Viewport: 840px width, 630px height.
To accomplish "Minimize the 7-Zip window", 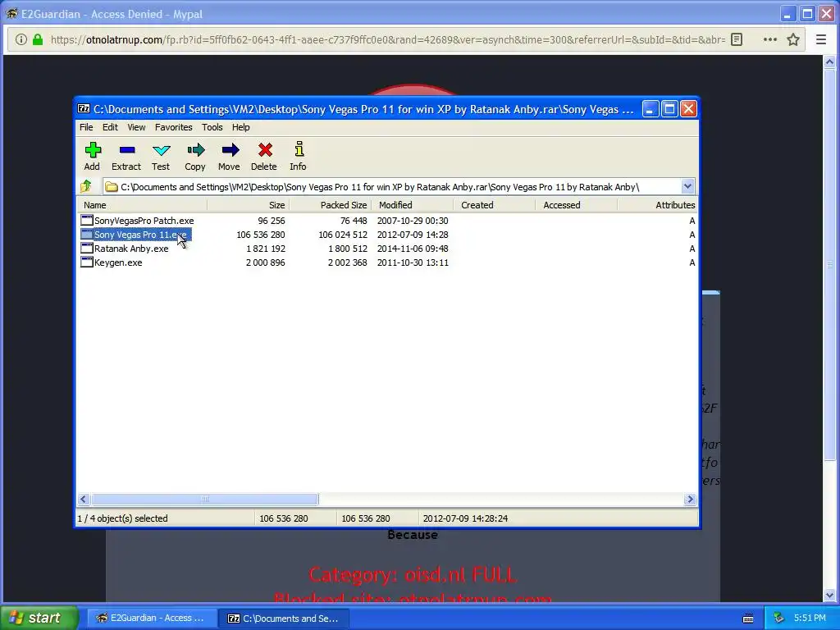I will (x=650, y=109).
